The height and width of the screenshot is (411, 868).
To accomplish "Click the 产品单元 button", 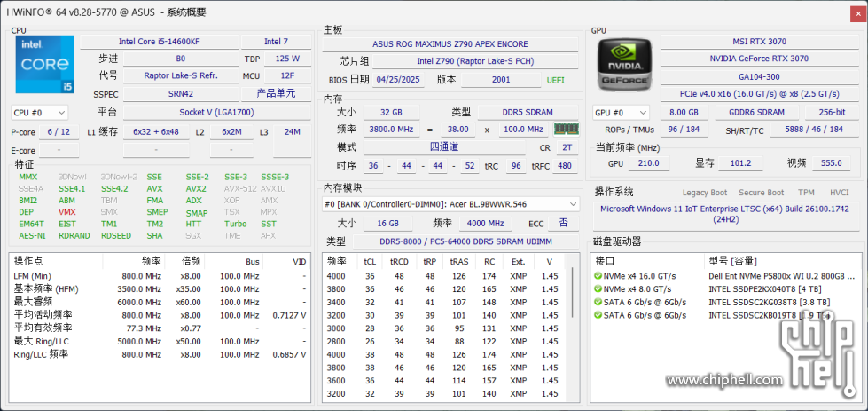I will click(x=277, y=94).
